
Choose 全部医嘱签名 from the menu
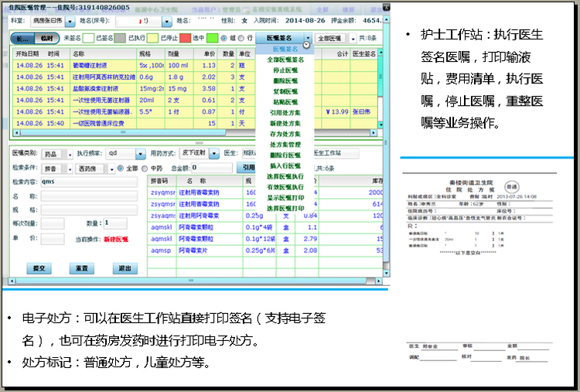[x=285, y=60]
